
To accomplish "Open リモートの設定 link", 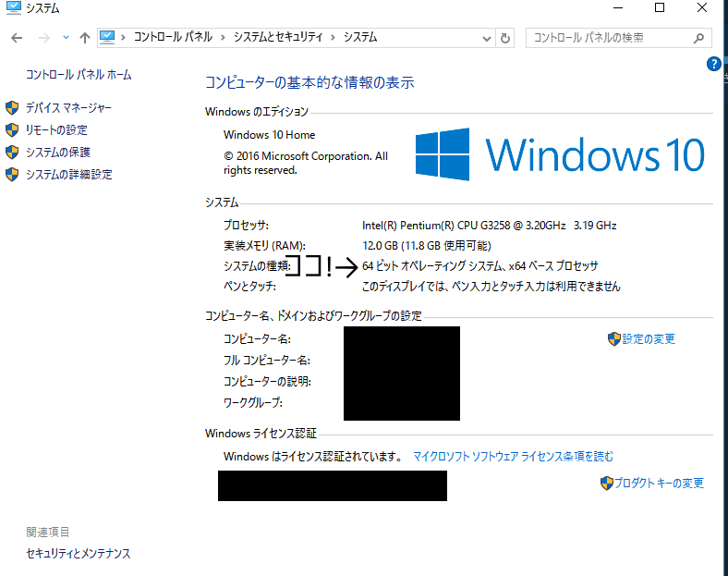I will pos(56,130).
